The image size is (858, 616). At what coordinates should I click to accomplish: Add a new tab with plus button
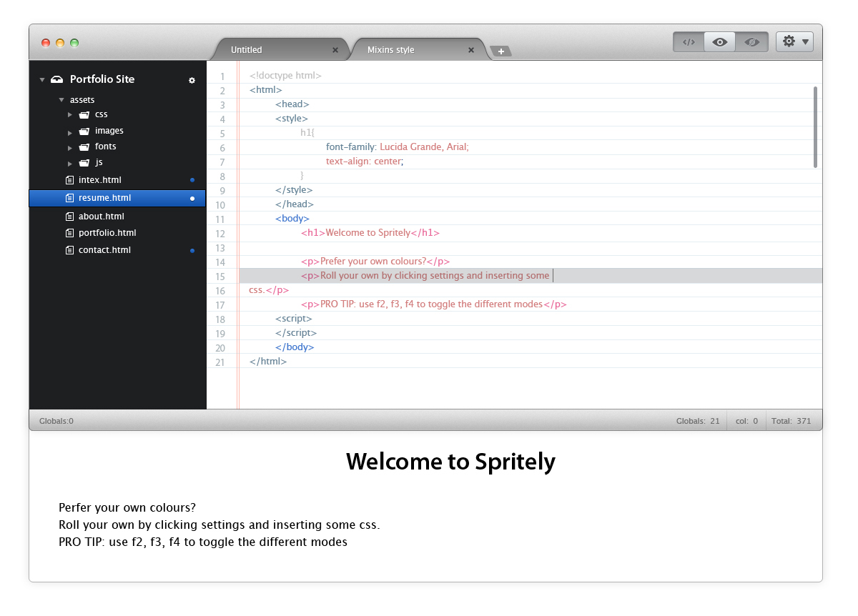pos(502,51)
